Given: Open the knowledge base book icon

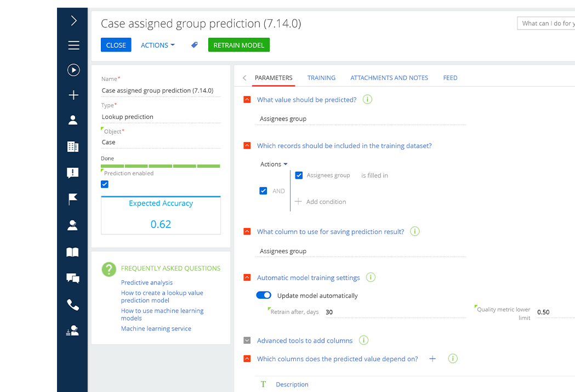Looking at the screenshot, I should coord(73,252).
